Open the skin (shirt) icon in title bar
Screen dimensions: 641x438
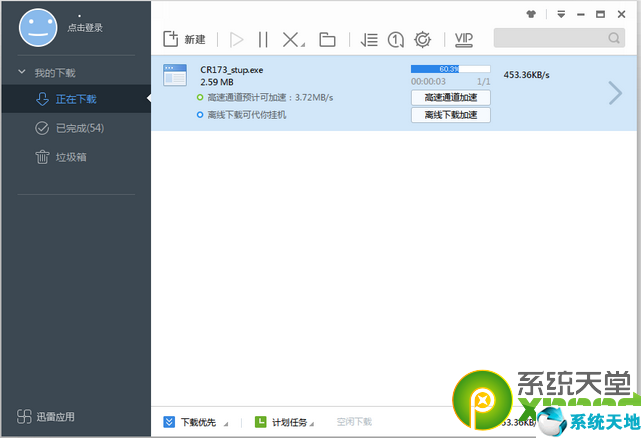click(531, 14)
